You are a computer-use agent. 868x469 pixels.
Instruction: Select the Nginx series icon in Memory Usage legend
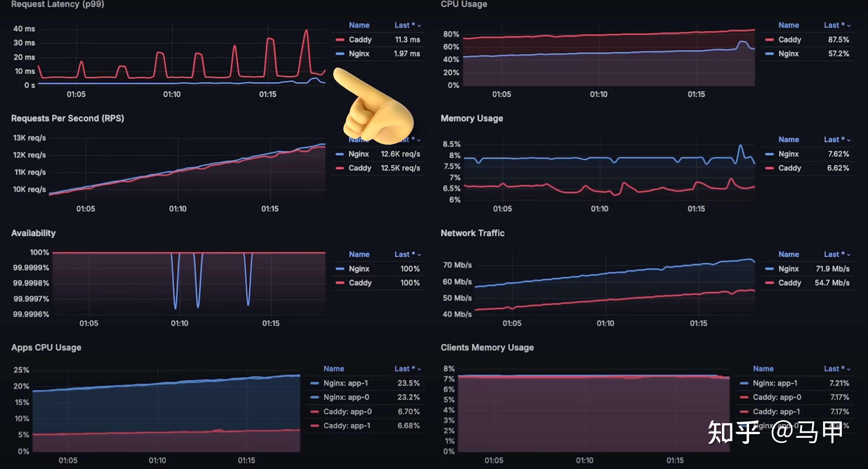pos(770,154)
